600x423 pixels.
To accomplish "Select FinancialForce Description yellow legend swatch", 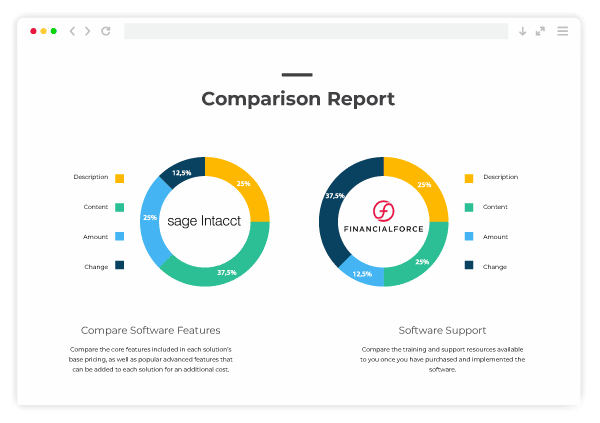I will click(x=469, y=178).
